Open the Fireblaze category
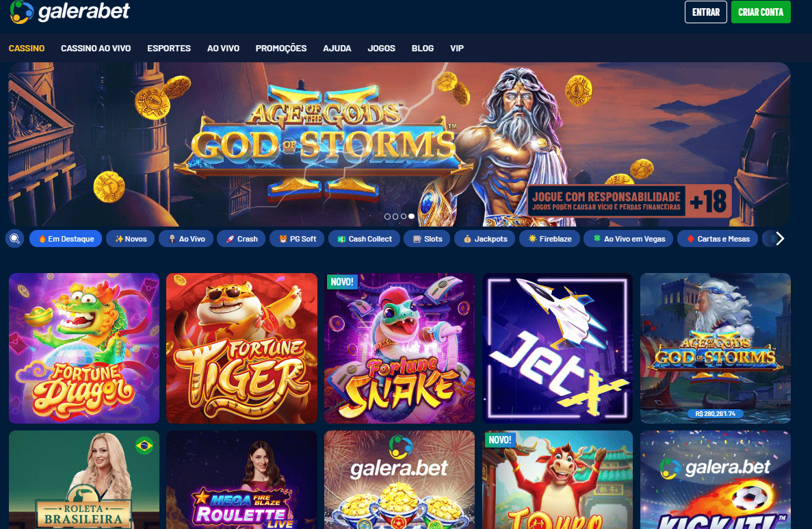 click(549, 239)
